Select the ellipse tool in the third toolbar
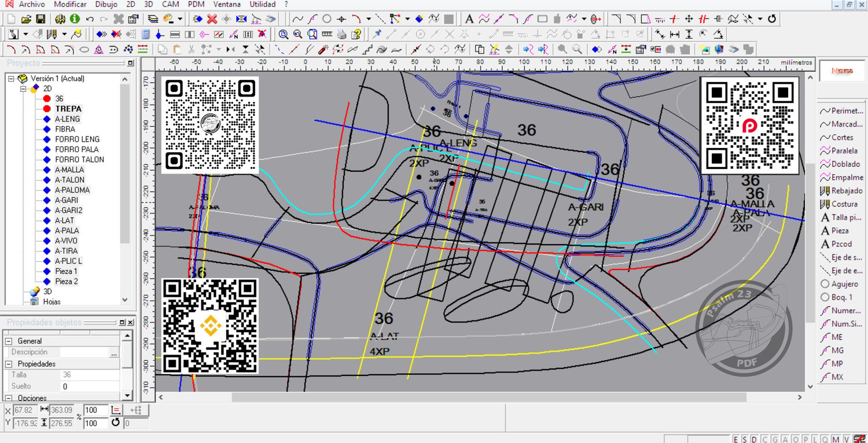The width and height of the screenshot is (868, 443). pyautogui.click(x=84, y=49)
